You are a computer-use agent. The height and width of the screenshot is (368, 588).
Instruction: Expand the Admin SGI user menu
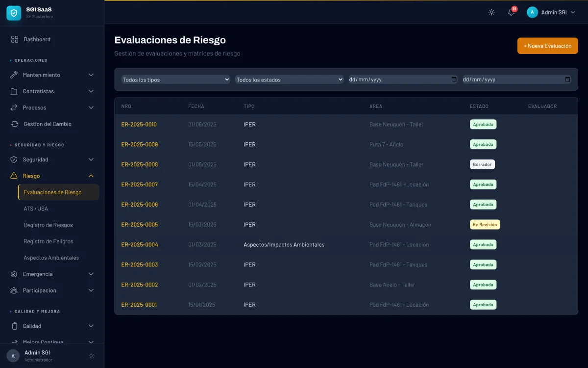click(551, 12)
